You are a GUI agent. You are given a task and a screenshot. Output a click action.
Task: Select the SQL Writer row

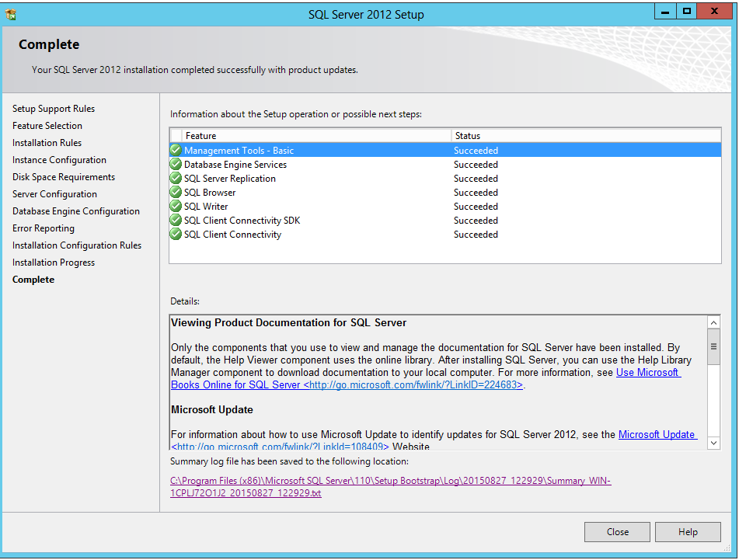tap(445, 207)
